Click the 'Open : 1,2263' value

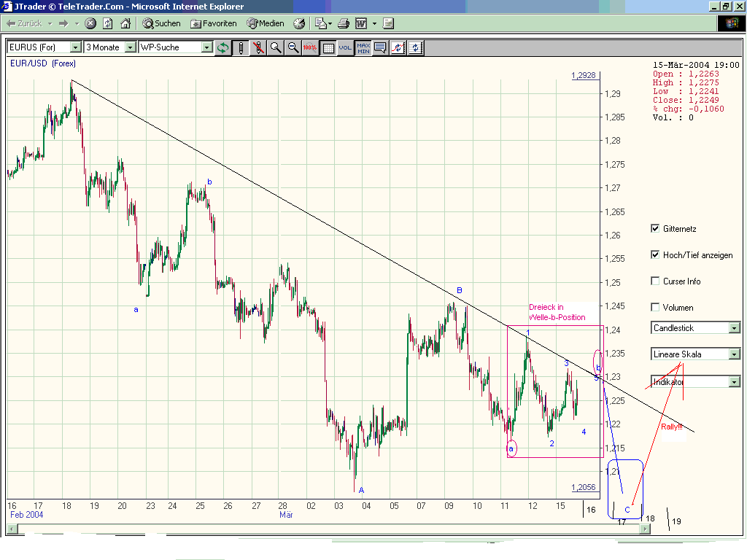tap(686, 74)
